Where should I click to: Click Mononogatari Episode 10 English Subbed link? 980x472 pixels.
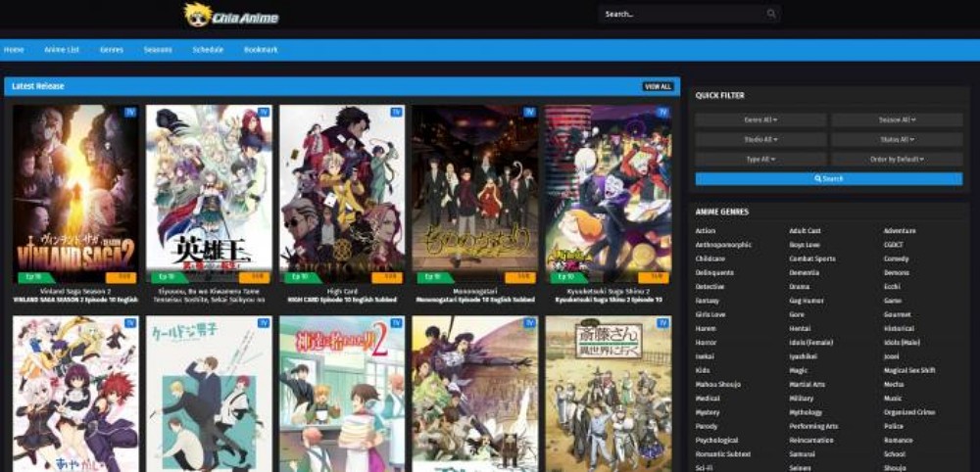click(475, 301)
